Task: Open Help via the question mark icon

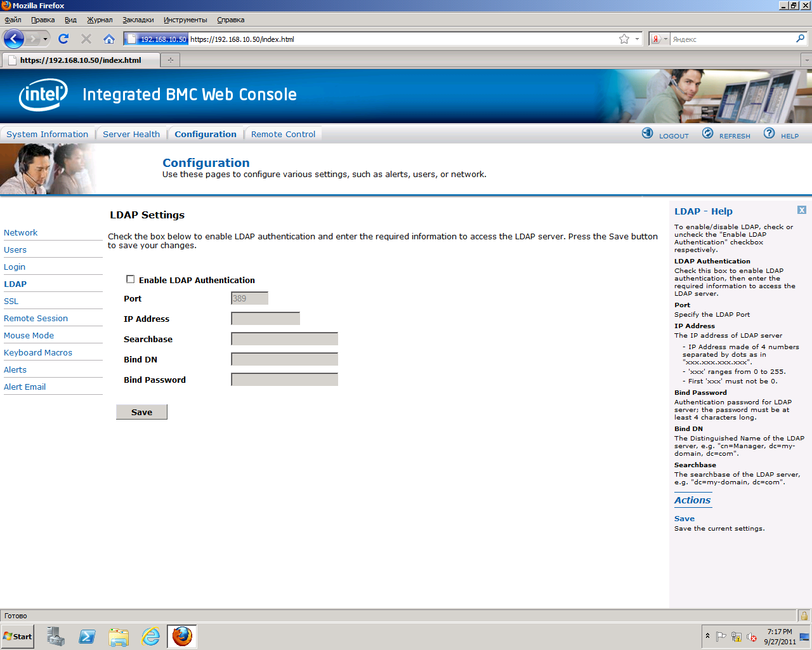Action: point(769,133)
